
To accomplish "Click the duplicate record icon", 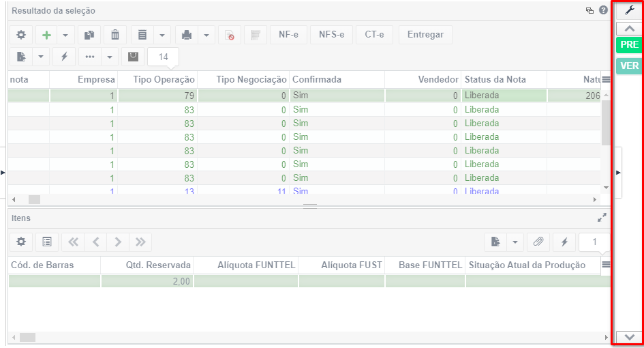I will [x=89, y=35].
